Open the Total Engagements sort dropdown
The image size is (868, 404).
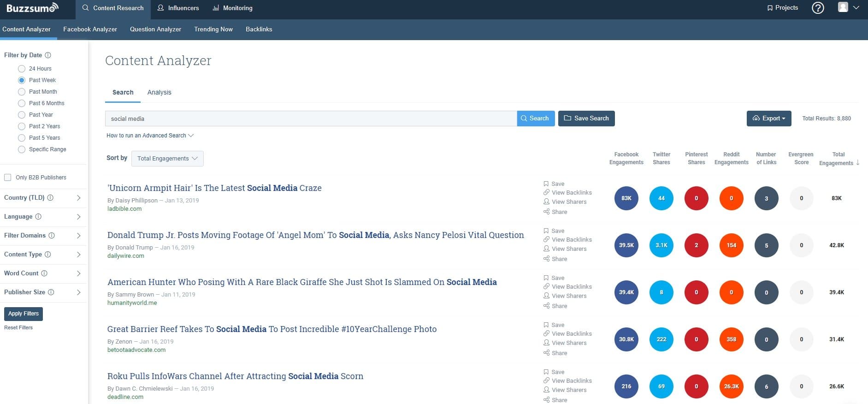(x=167, y=158)
